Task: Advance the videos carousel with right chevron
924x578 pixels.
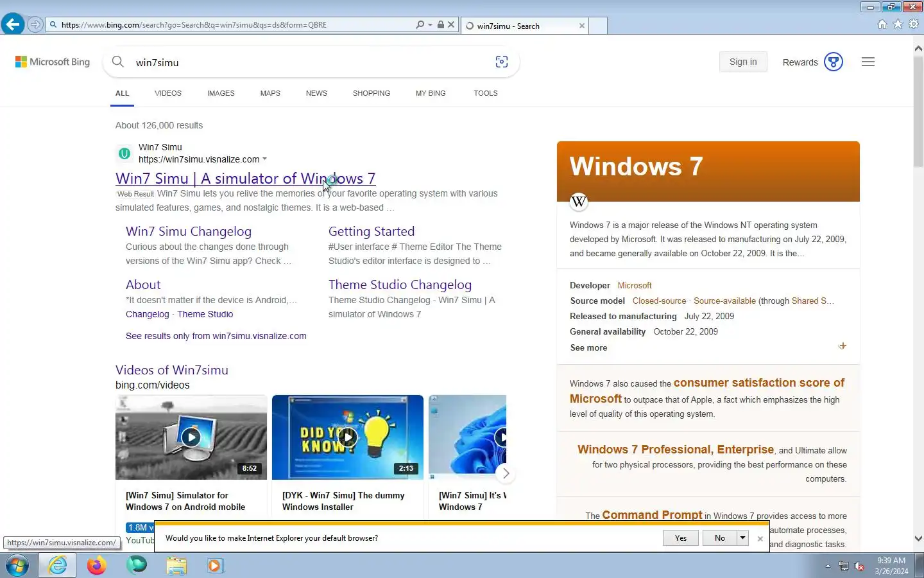Action: click(506, 473)
